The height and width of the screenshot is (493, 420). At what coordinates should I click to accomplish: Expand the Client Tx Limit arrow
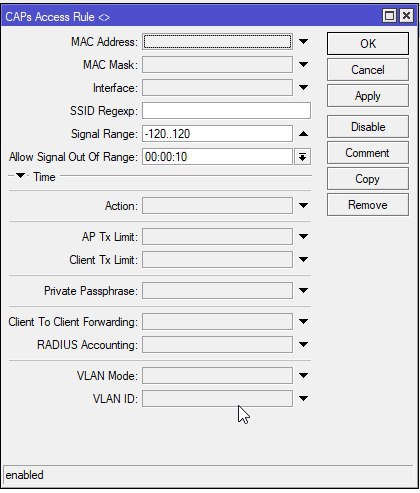click(x=303, y=260)
